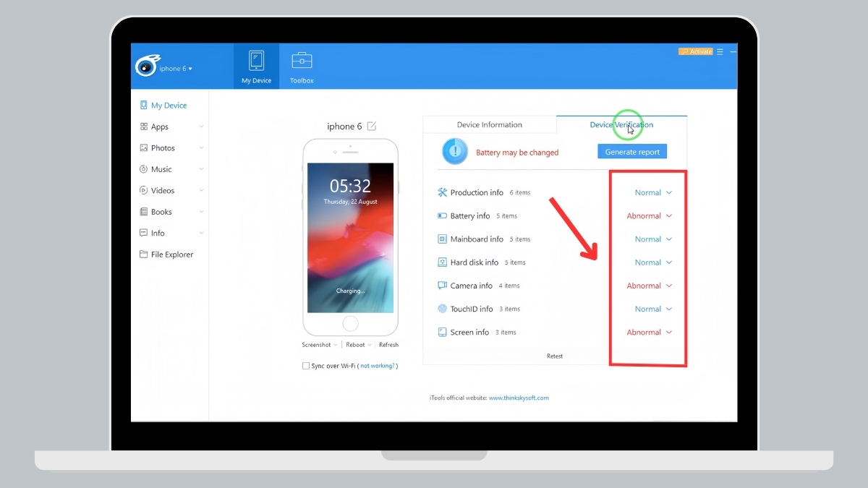
Task: Expand TouchID info Normal chevron
Action: 669,309
